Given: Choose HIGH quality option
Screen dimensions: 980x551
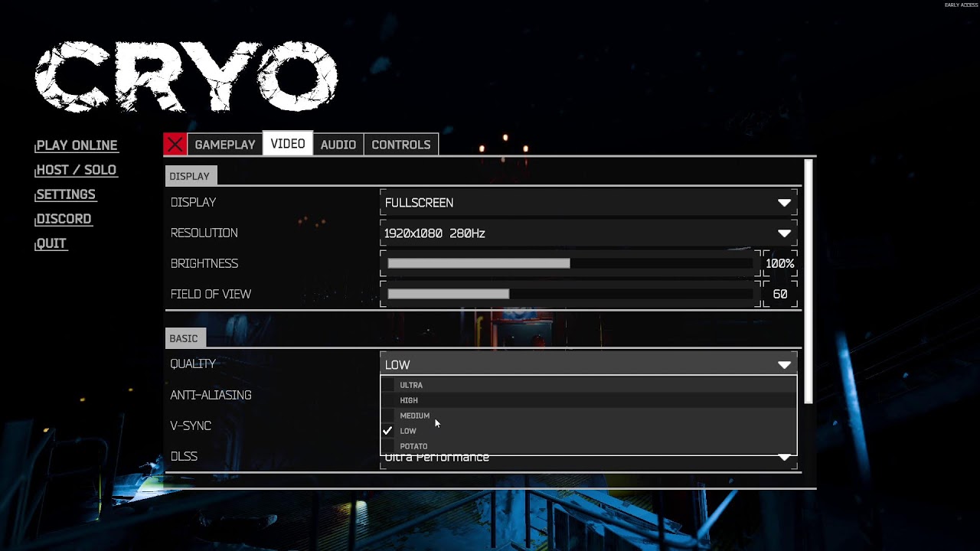Looking at the screenshot, I should [589, 400].
